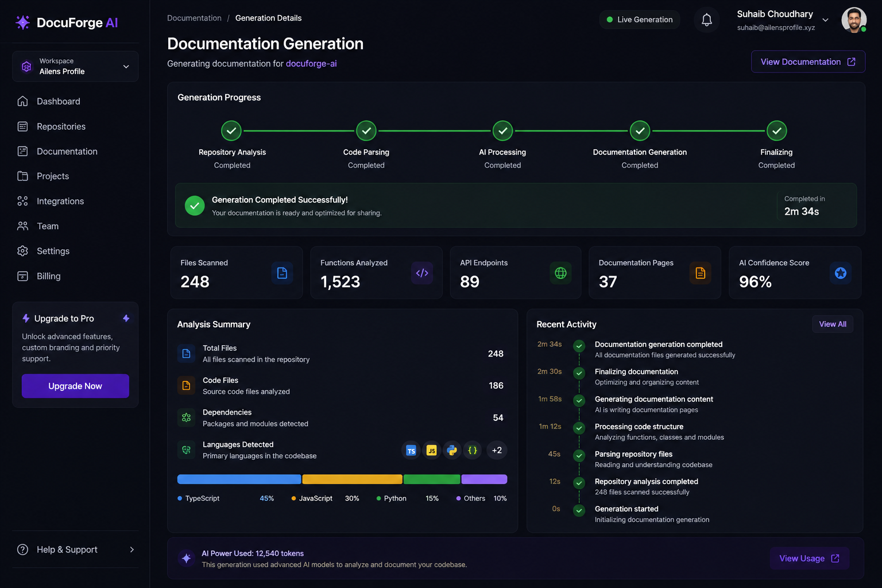Image resolution: width=882 pixels, height=588 pixels.
Task: Click the Live Generation status pill
Action: (640, 20)
